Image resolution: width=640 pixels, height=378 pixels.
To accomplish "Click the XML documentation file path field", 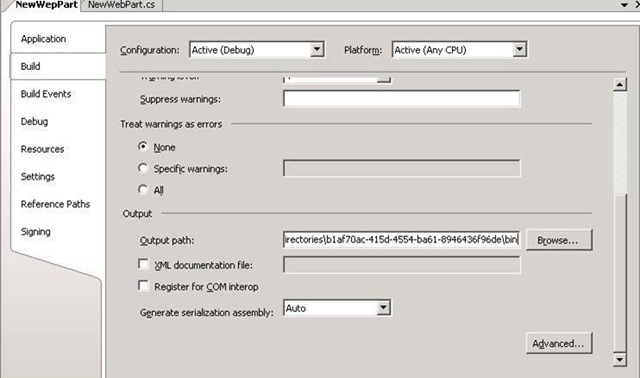I will (402, 265).
